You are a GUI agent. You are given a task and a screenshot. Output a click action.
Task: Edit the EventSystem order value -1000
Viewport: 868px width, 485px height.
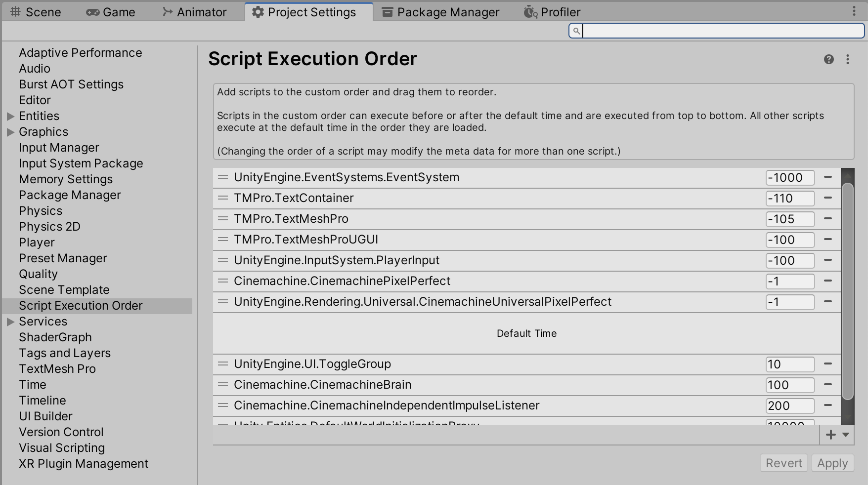(790, 178)
